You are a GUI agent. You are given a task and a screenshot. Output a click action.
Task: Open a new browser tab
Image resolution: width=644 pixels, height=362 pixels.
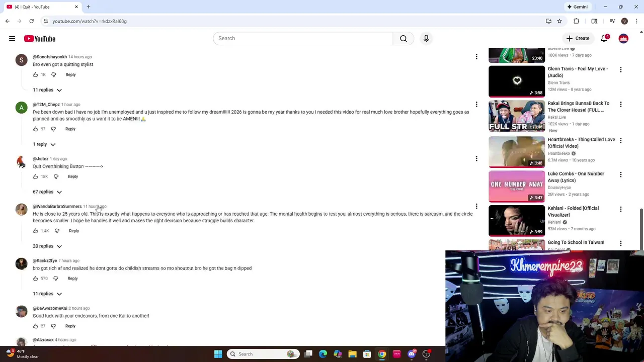tap(89, 7)
